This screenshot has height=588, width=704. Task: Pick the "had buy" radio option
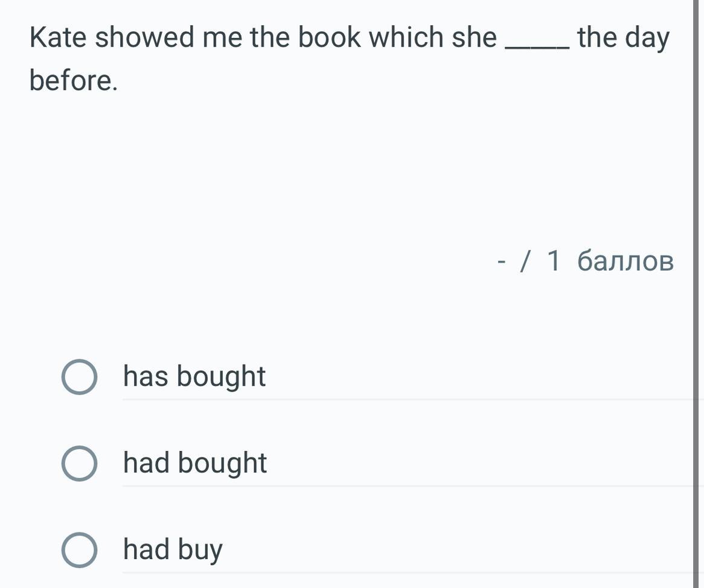pos(79,551)
